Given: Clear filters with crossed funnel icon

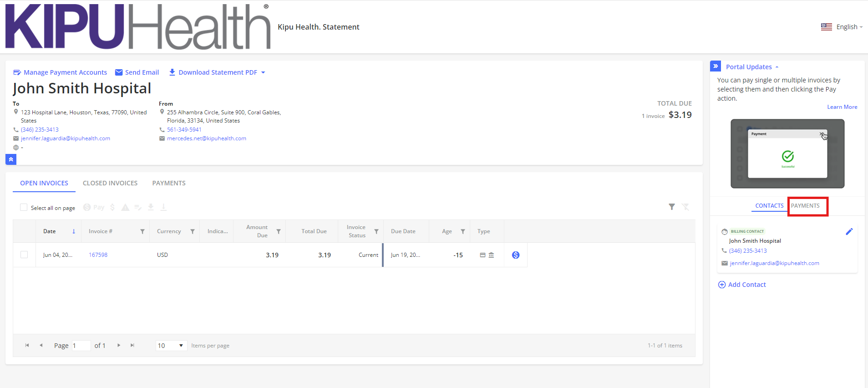Looking at the screenshot, I should coord(685,207).
